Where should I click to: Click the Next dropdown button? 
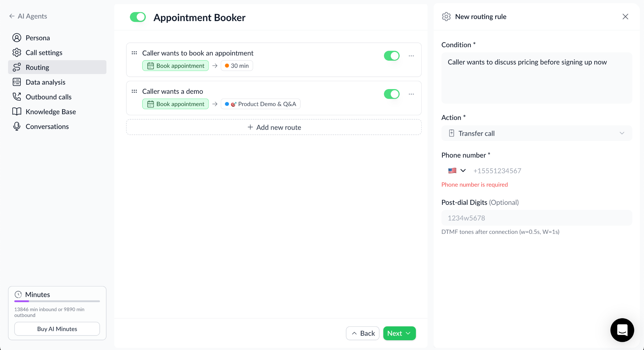[x=399, y=333]
